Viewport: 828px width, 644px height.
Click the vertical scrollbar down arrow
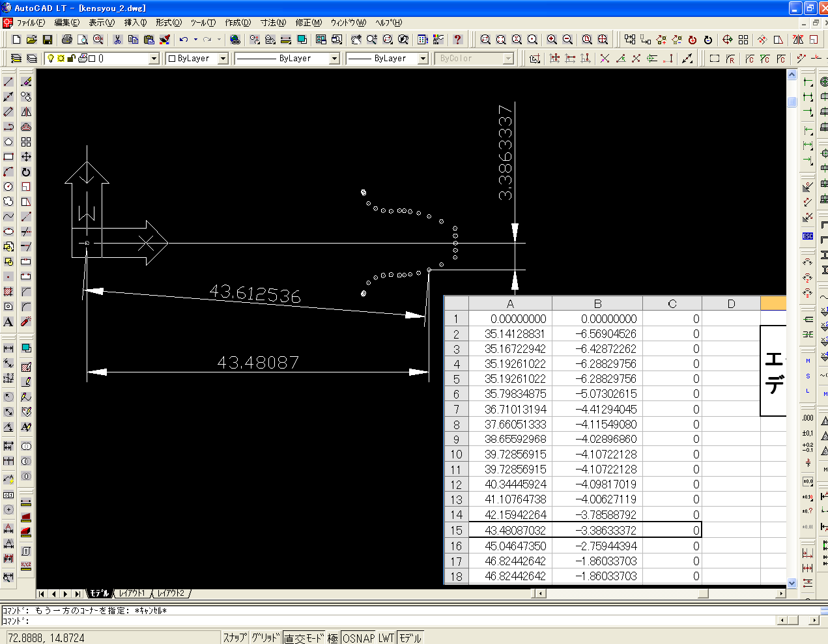tap(792, 583)
